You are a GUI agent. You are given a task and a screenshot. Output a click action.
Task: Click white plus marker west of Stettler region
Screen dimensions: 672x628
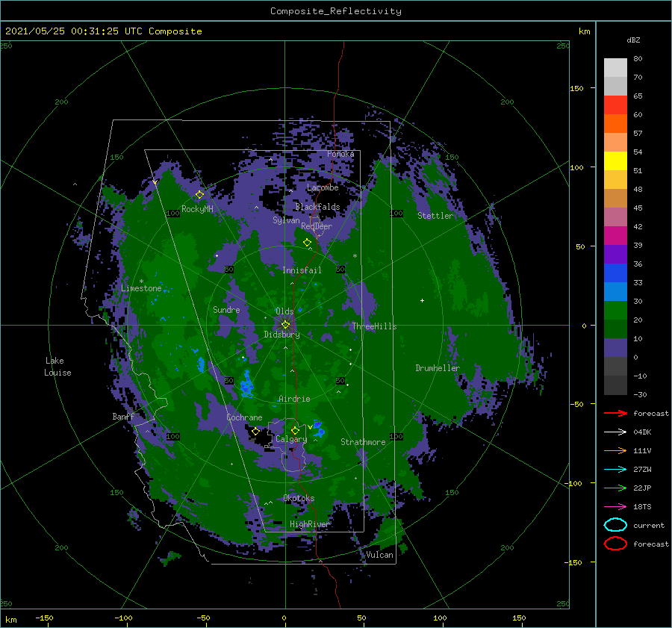point(422,300)
